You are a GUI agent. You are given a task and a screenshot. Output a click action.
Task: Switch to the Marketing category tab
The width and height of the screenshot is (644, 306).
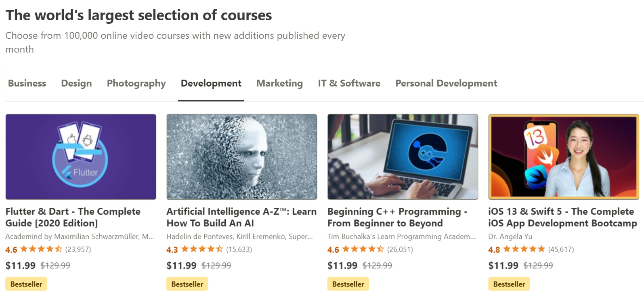click(279, 83)
